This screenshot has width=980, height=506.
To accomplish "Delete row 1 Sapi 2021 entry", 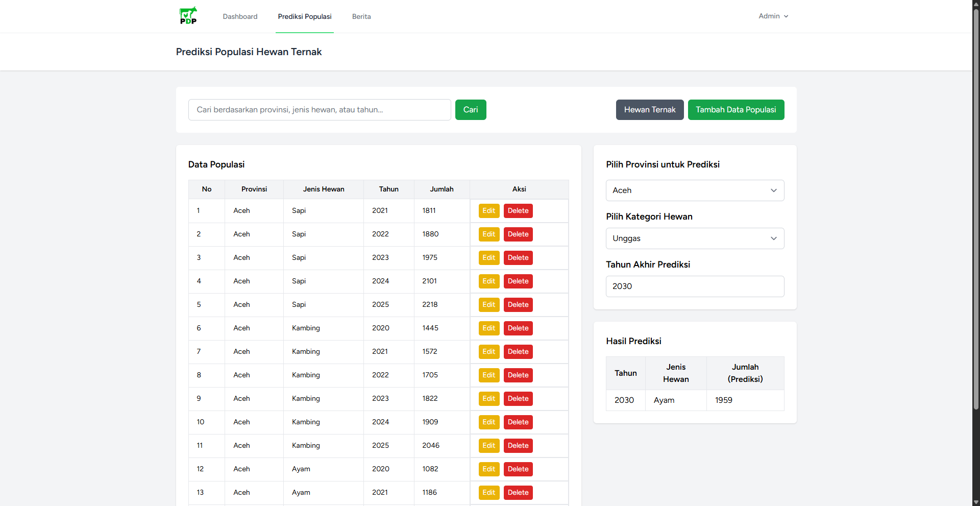I will 518,211.
